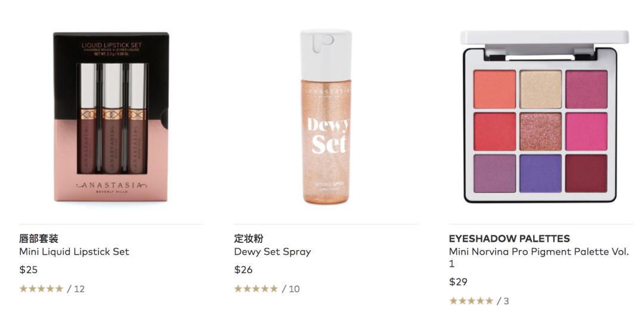
Task: Click the $26 price of Dewy Set Spray
Action: pyautogui.click(x=243, y=270)
